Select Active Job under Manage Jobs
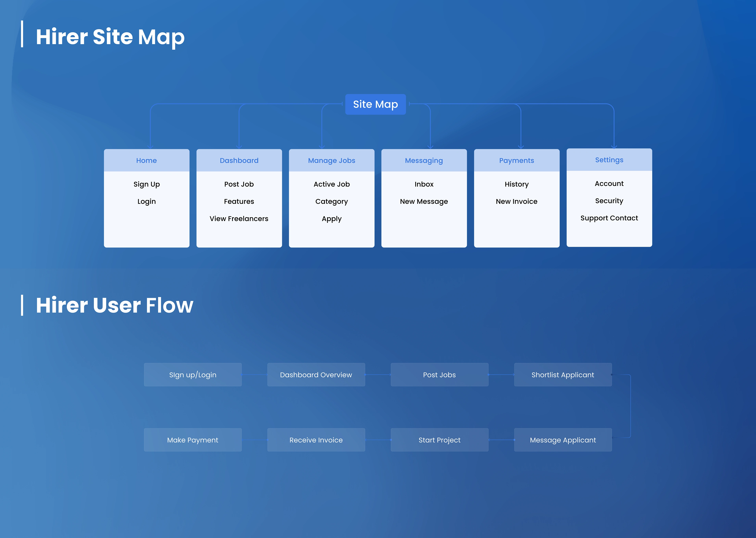The width and height of the screenshot is (756, 538). (332, 184)
